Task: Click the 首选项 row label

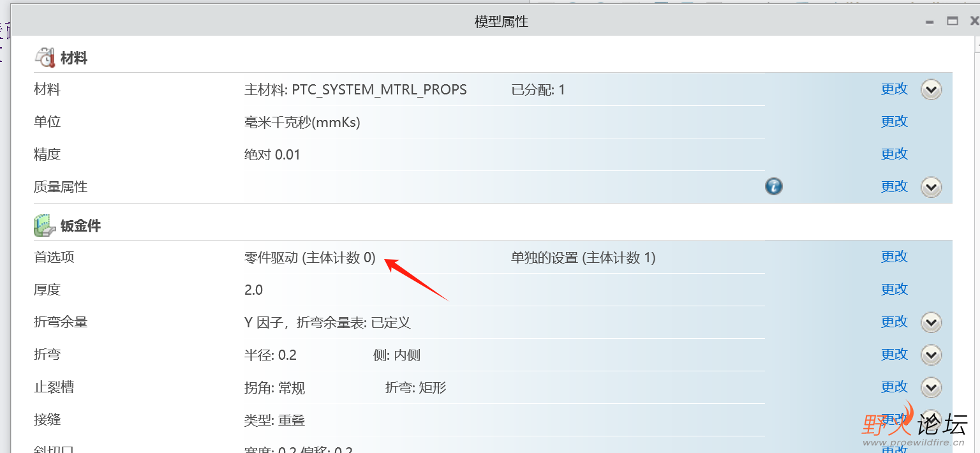Action: 54,257
